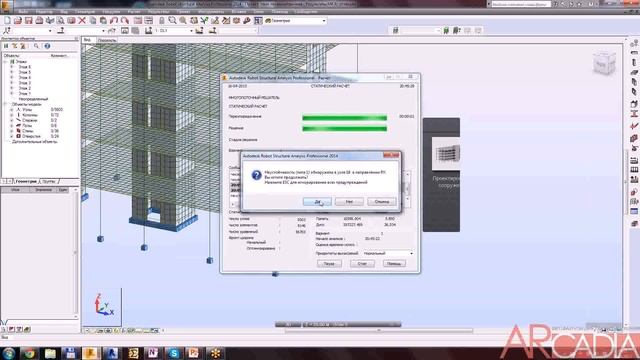Click the red curve icon in right vertical toolbar
Image resolution: width=640 pixels, height=360 pixels.
634,126
